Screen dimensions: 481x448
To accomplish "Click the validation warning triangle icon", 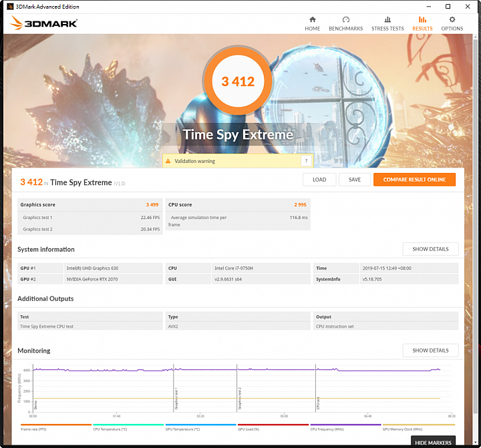I will pos(168,161).
